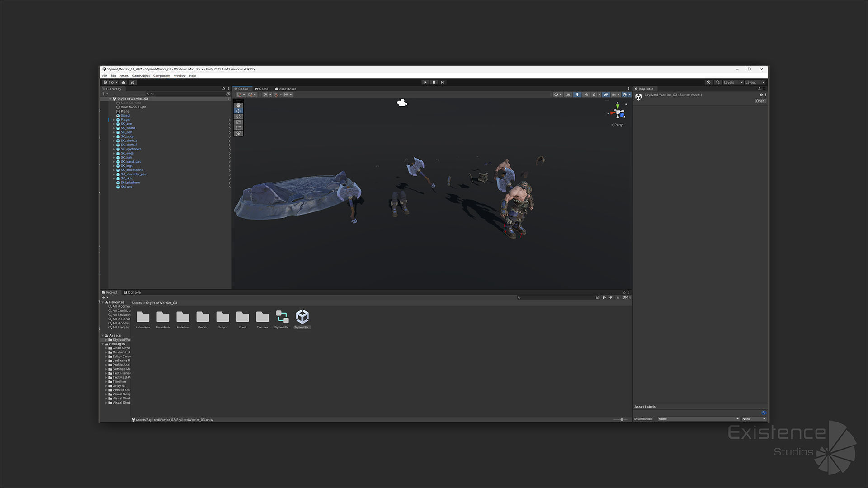Toggle scene lighting lightbulb
868x488 pixels.
(577, 94)
